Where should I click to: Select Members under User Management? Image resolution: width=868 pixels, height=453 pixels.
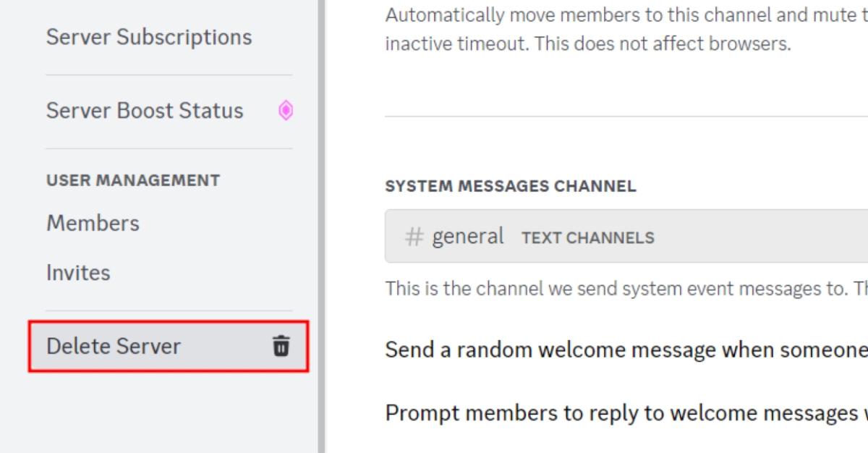pos(93,223)
